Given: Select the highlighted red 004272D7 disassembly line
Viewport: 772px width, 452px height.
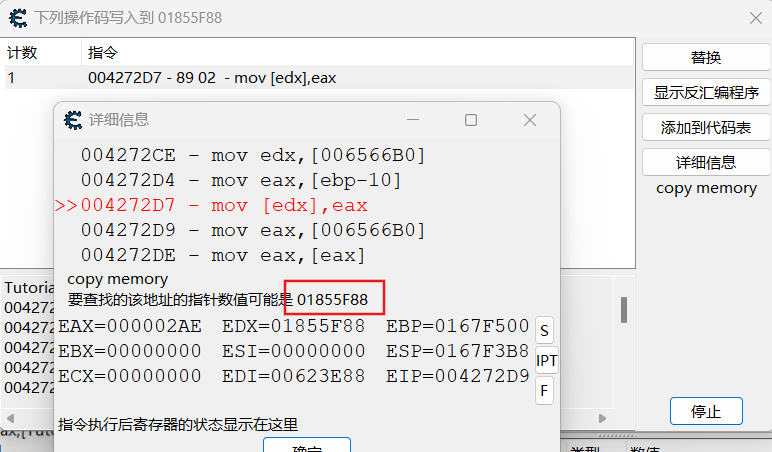Looking at the screenshot, I should (x=224, y=206).
